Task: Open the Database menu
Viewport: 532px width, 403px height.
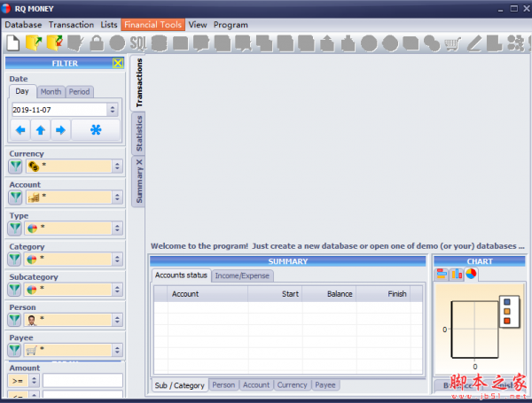Action: [23, 25]
